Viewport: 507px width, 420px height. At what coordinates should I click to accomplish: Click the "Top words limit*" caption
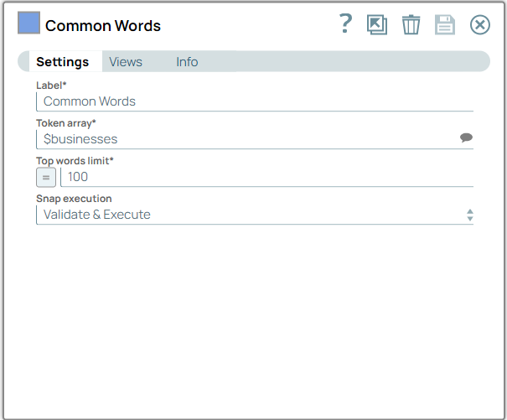click(x=75, y=161)
